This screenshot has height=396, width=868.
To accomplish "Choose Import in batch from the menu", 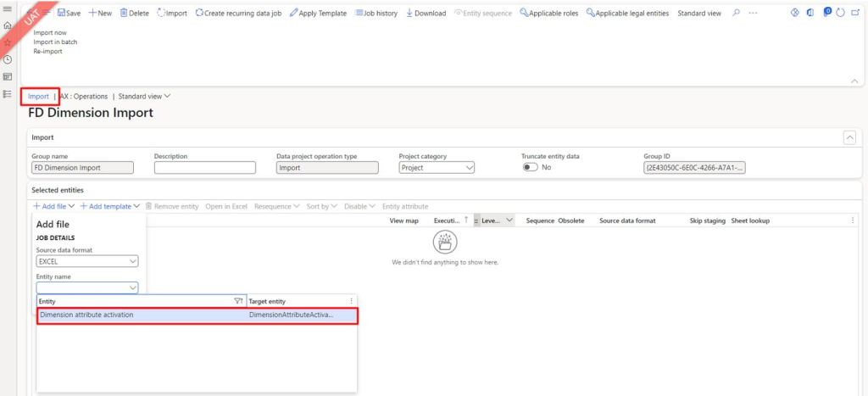I will tap(55, 42).
